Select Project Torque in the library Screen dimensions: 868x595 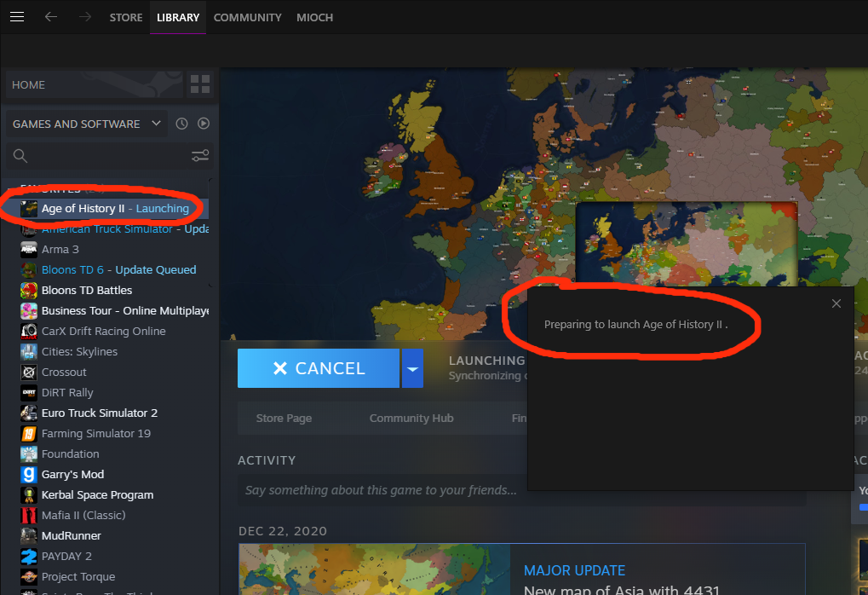point(78,577)
